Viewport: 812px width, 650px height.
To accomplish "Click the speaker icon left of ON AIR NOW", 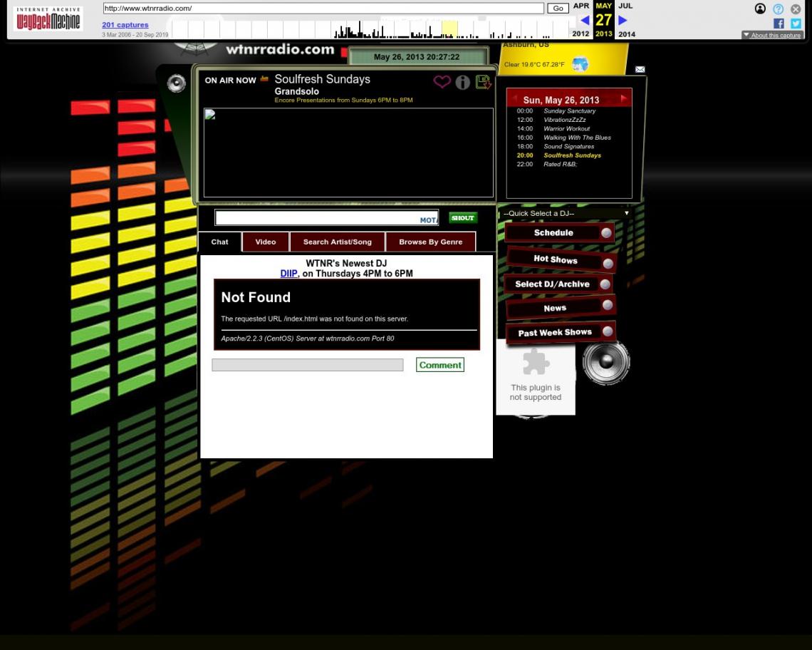I will (x=176, y=83).
